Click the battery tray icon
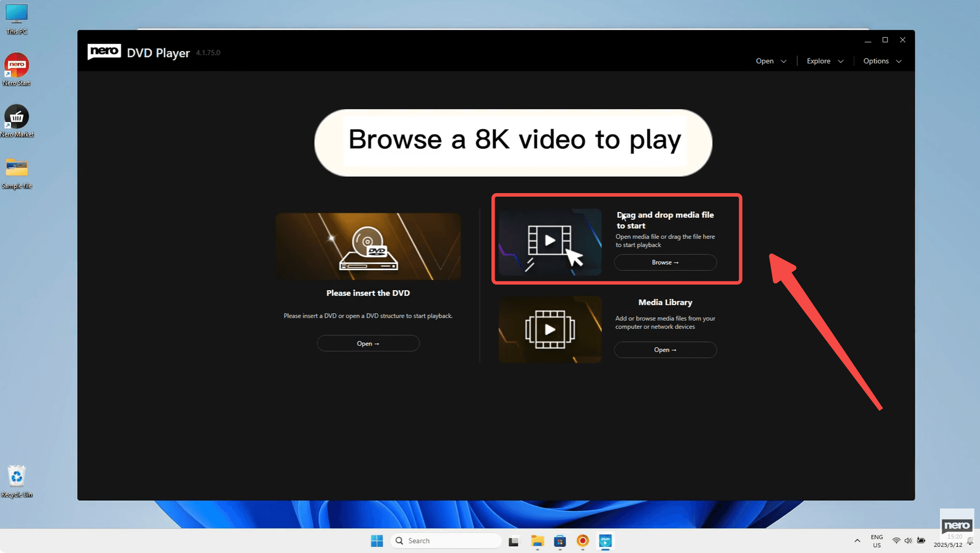This screenshot has height=553, width=980. click(x=921, y=541)
